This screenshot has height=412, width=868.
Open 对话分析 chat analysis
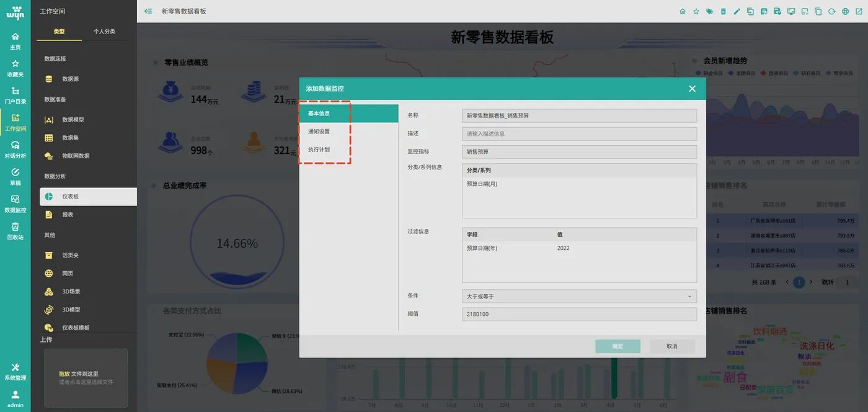[15, 150]
